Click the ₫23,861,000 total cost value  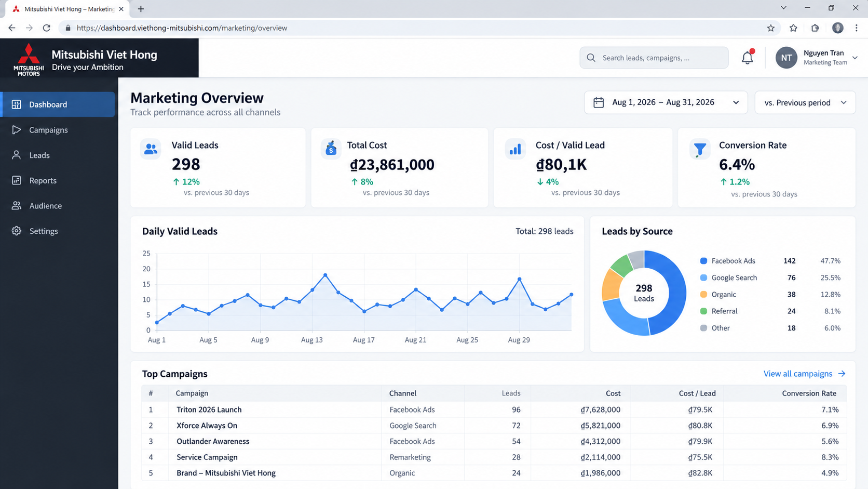coord(392,165)
